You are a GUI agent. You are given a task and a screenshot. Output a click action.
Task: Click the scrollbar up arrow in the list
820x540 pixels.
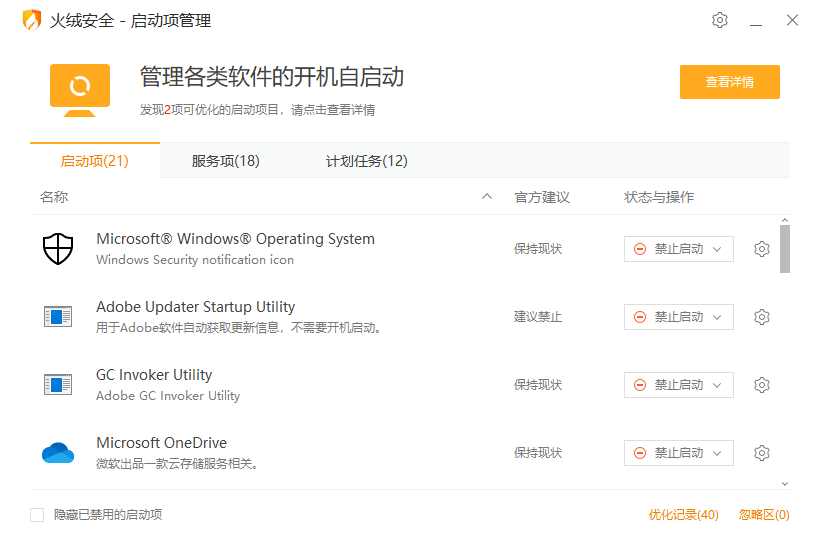click(784, 221)
